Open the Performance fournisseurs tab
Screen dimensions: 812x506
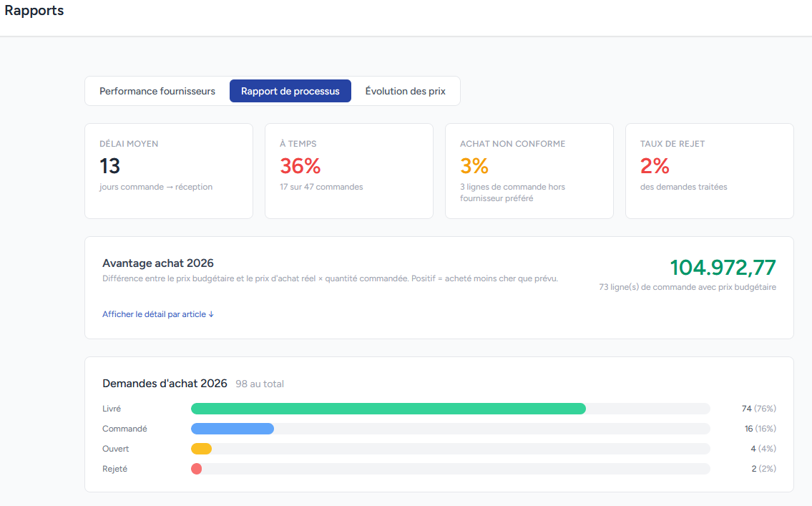coord(157,91)
